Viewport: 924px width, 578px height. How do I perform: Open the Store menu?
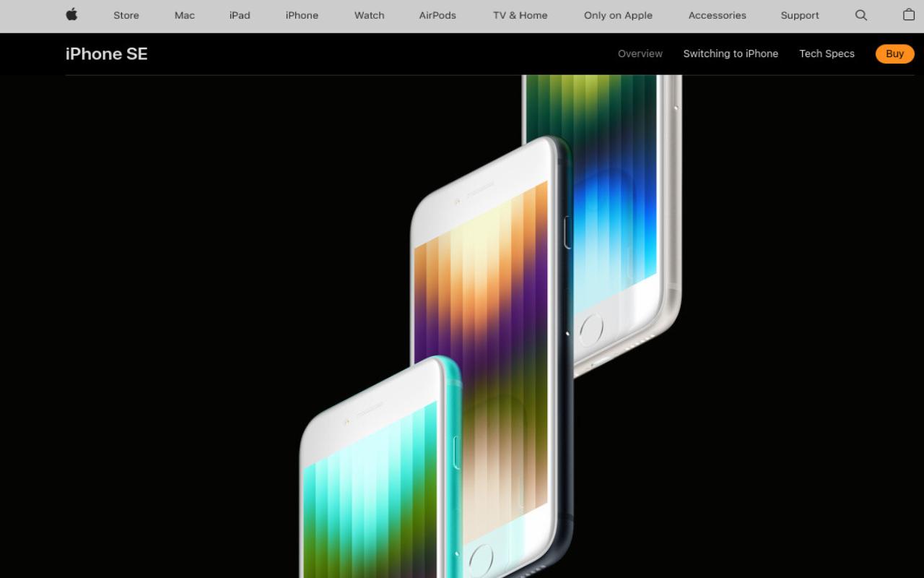point(126,15)
